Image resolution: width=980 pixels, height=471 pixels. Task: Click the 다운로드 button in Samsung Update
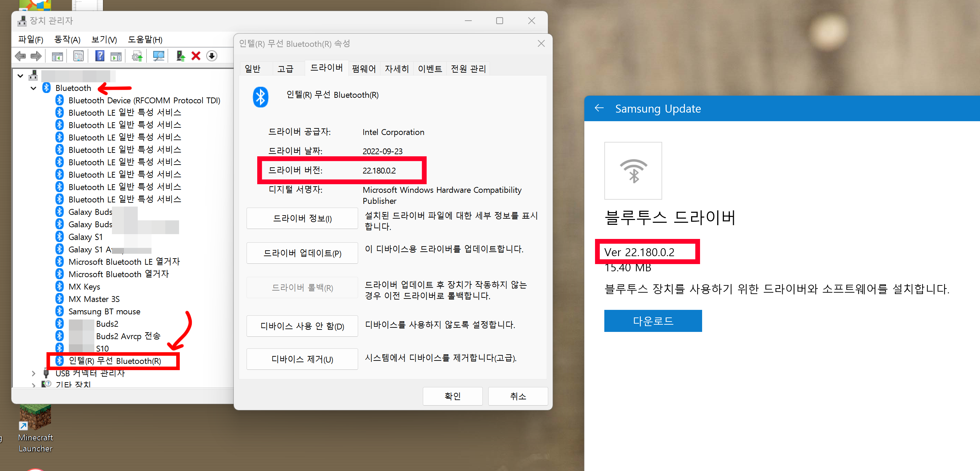[653, 321]
